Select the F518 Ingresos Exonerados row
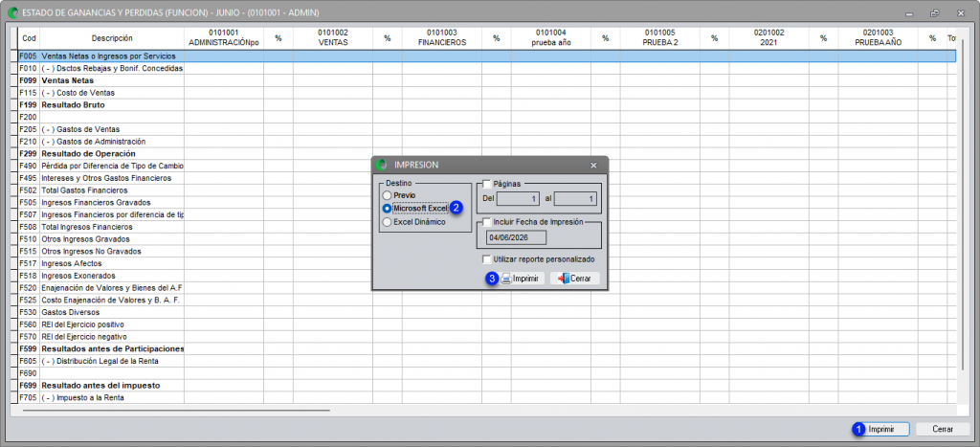Viewport: 980px width, 447px height. (487, 276)
